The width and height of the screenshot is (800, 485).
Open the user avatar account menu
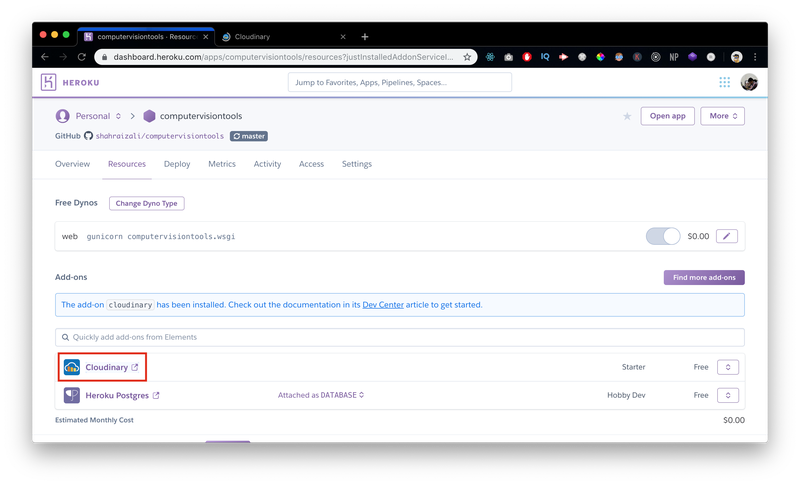(x=749, y=82)
